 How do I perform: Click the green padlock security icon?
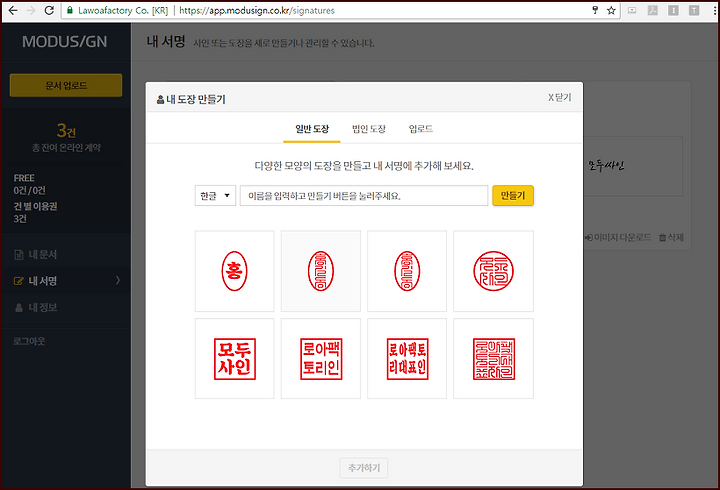tap(70, 10)
